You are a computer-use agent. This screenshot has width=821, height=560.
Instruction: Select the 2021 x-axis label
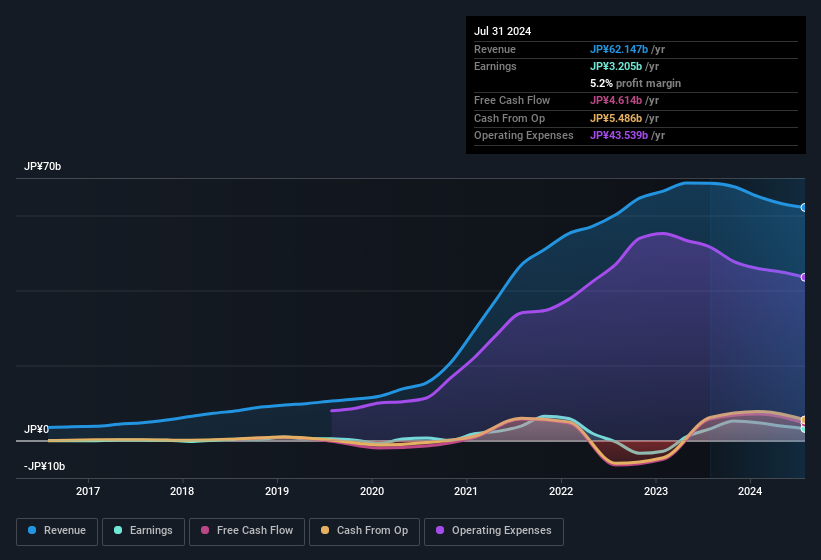click(x=466, y=491)
